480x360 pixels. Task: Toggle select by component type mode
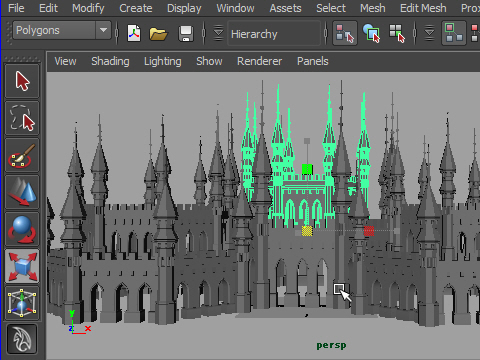397,33
